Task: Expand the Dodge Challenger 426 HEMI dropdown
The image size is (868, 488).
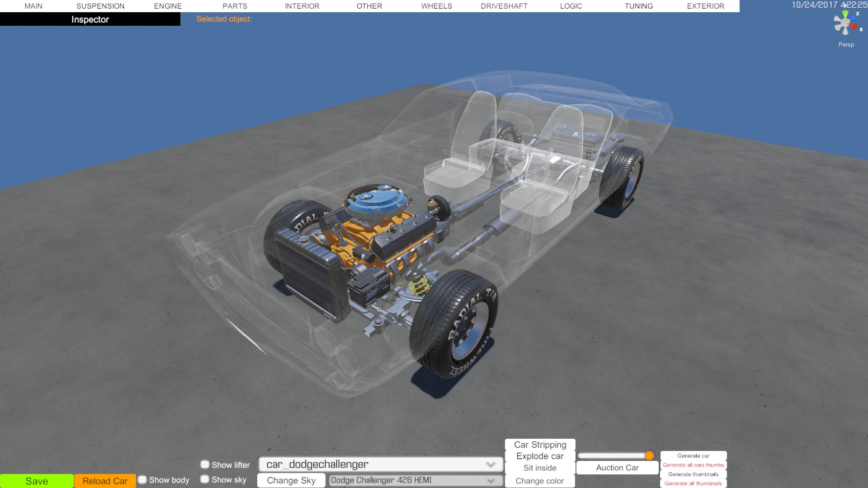Action: coord(415,480)
